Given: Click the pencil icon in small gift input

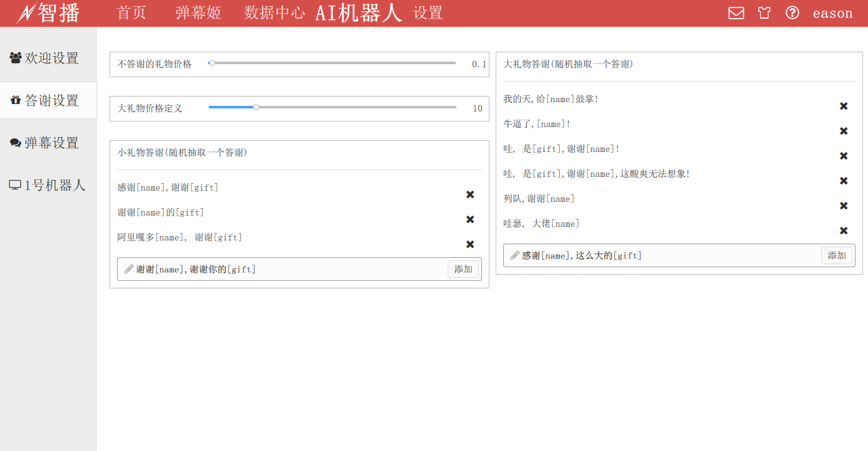Looking at the screenshot, I should (129, 269).
